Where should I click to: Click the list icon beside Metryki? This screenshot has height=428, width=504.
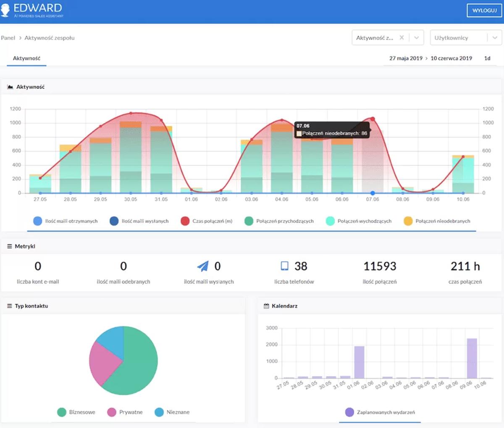[10, 246]
